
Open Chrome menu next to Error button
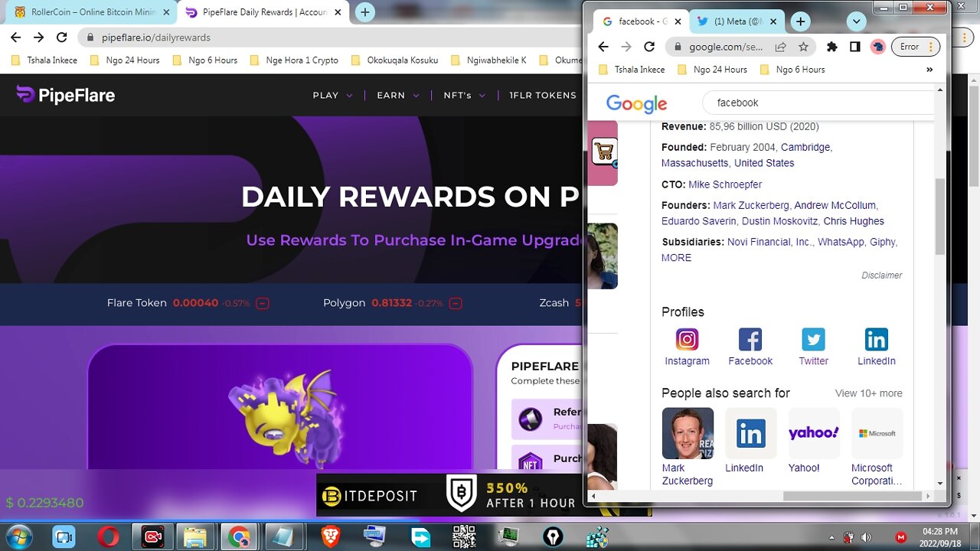[931, 47]
